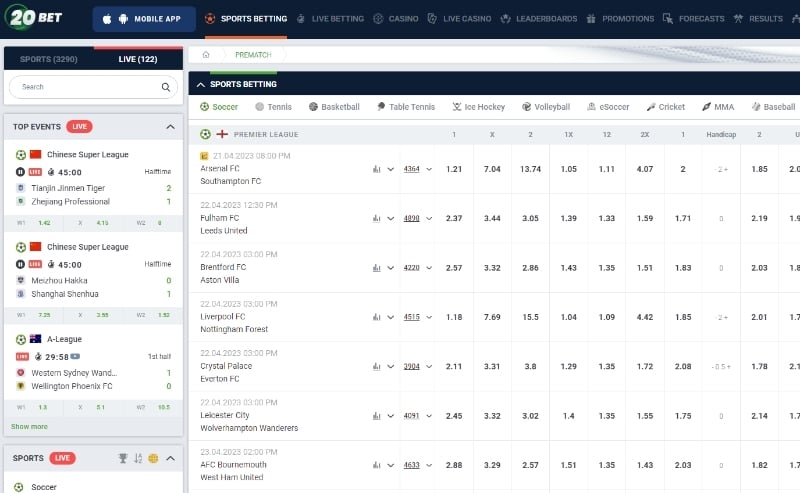Select the Volleyball sport tab

click(546, 107)
